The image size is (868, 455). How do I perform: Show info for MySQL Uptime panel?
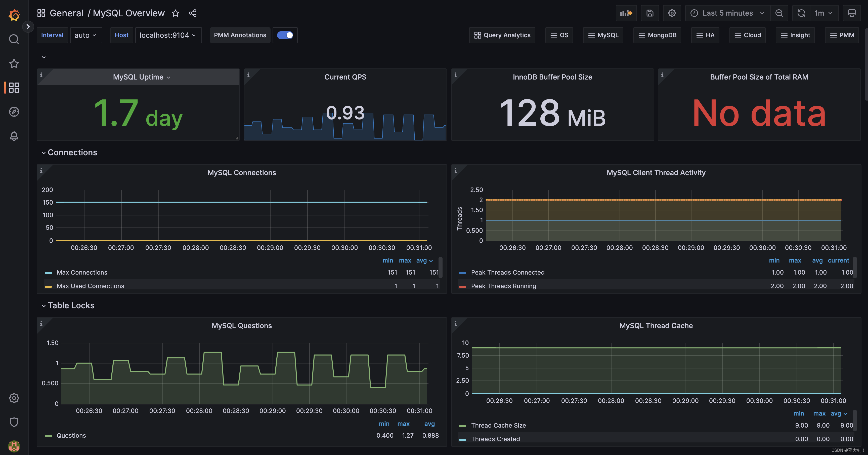pos(41,75)
